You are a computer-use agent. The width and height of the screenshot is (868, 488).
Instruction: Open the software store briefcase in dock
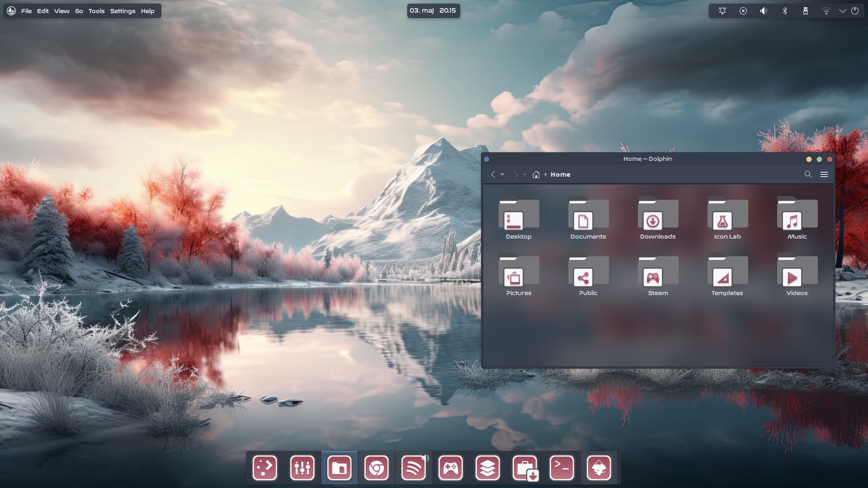pos(525,468)
